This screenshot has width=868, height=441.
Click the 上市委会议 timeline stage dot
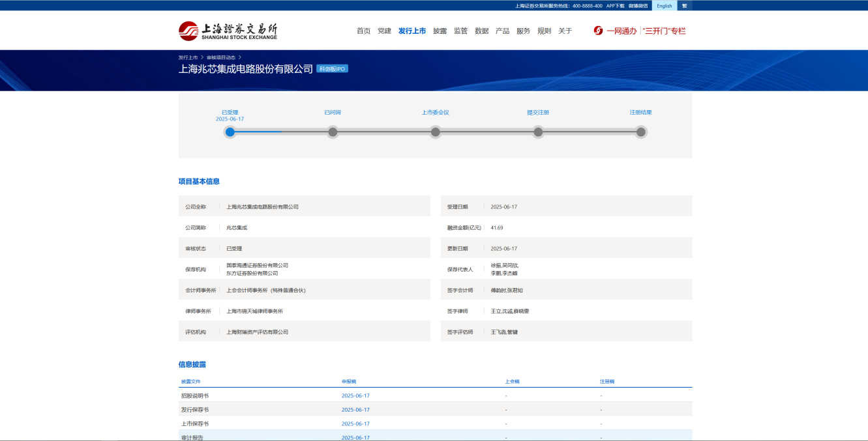(436, 132)
